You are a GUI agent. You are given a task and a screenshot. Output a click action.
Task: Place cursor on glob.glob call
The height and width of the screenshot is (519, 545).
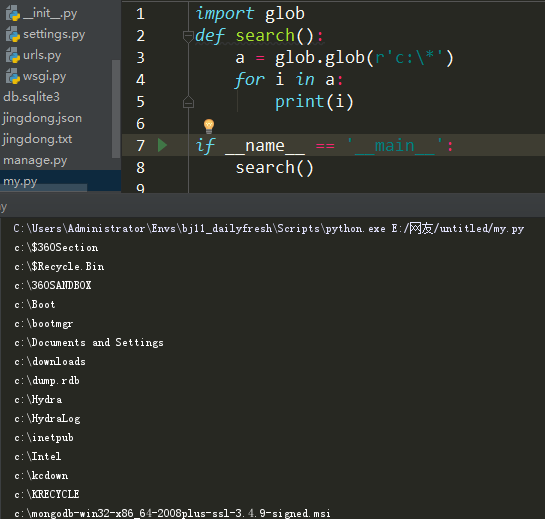coord(319,58)
